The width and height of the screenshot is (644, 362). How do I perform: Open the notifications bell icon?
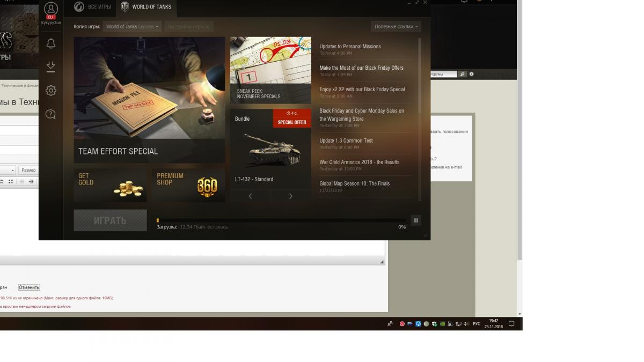pos(51,43)
